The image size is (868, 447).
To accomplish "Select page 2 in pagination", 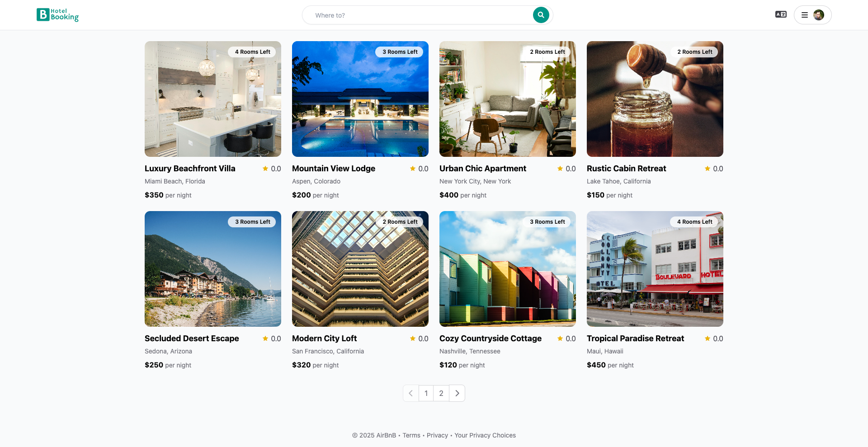I will tap(441, 393).
